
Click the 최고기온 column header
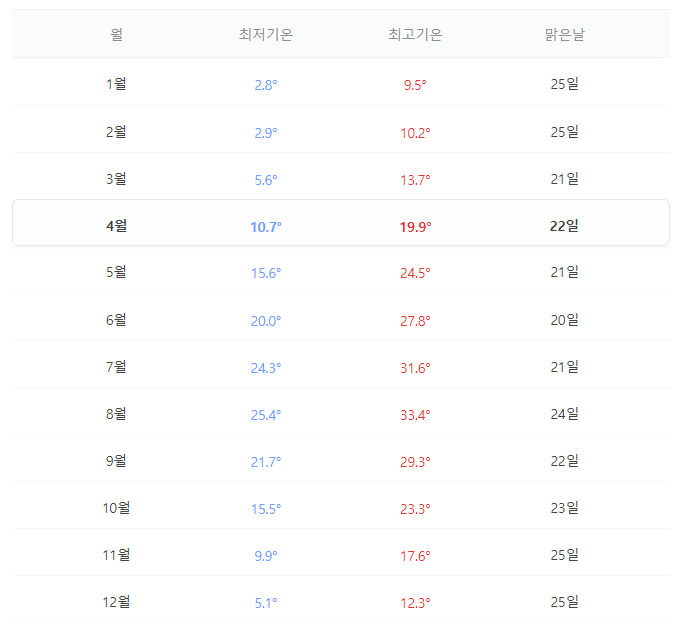tap(415, 35)
